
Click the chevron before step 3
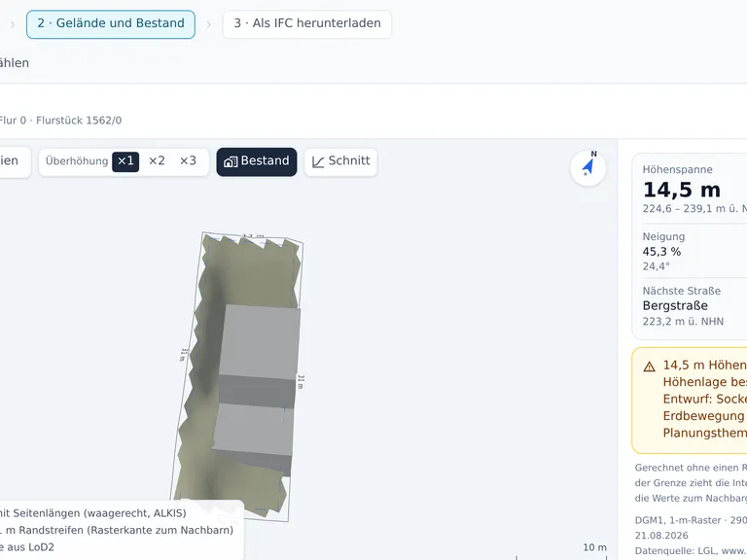click(x=209, y=24)
